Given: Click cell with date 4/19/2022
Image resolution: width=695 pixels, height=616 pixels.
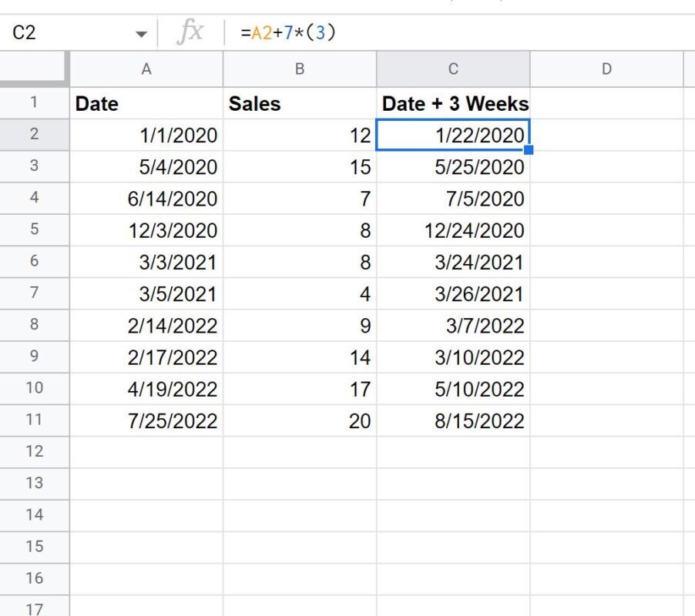Looking at the screenshot, I should coord(146,389).
